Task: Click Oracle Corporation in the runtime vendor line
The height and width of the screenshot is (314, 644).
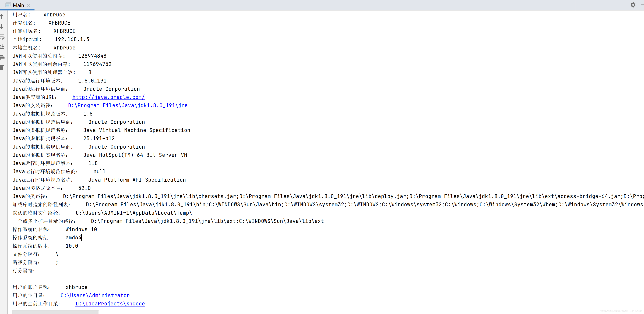Action: point(111,89)
